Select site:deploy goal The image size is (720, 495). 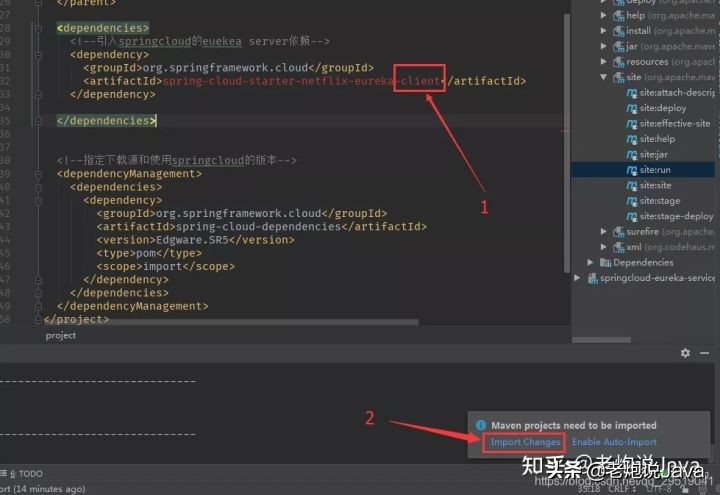click(x=663, y=108)
